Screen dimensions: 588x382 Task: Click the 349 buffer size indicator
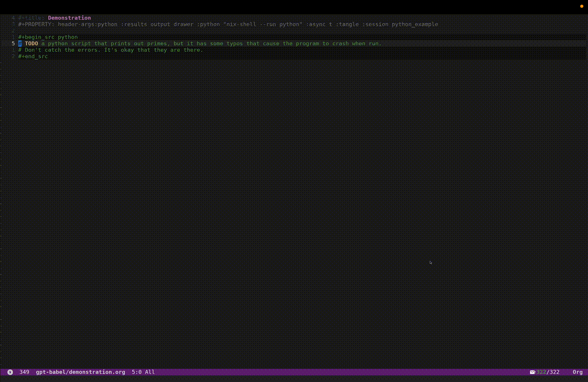pos(24,372)
